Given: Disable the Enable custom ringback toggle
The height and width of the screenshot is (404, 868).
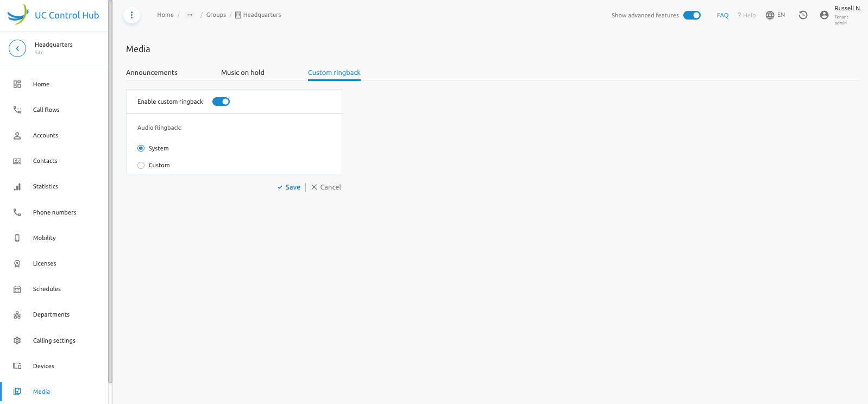Looking at the screenshot, I should tap(221, 102).
